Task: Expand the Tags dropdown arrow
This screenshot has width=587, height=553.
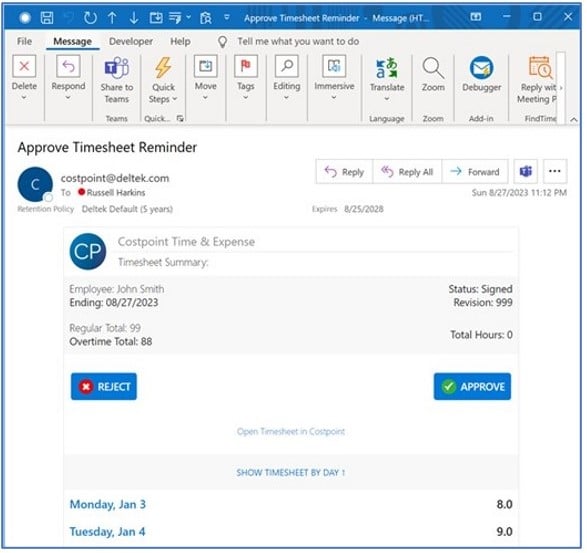Action: (x=246, y=98)
